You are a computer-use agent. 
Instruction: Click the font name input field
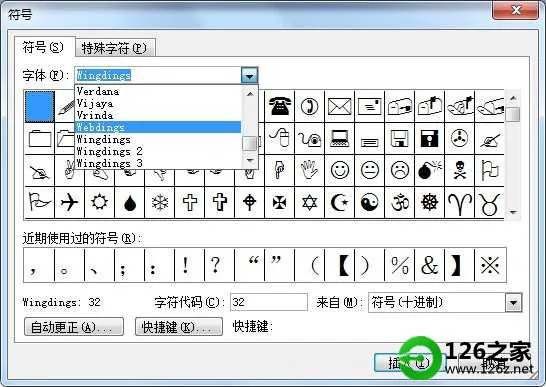pyautogui.click(x=158, y=75)
